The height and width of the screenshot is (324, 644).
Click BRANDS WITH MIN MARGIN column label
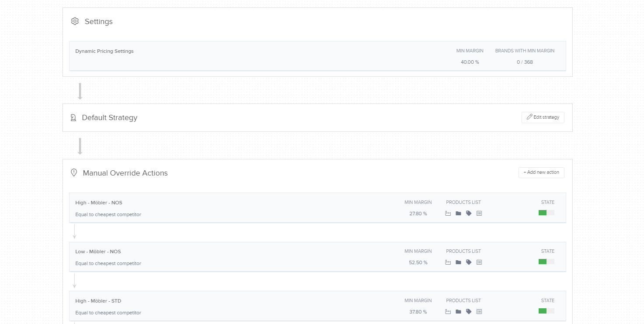click(525, 51)
